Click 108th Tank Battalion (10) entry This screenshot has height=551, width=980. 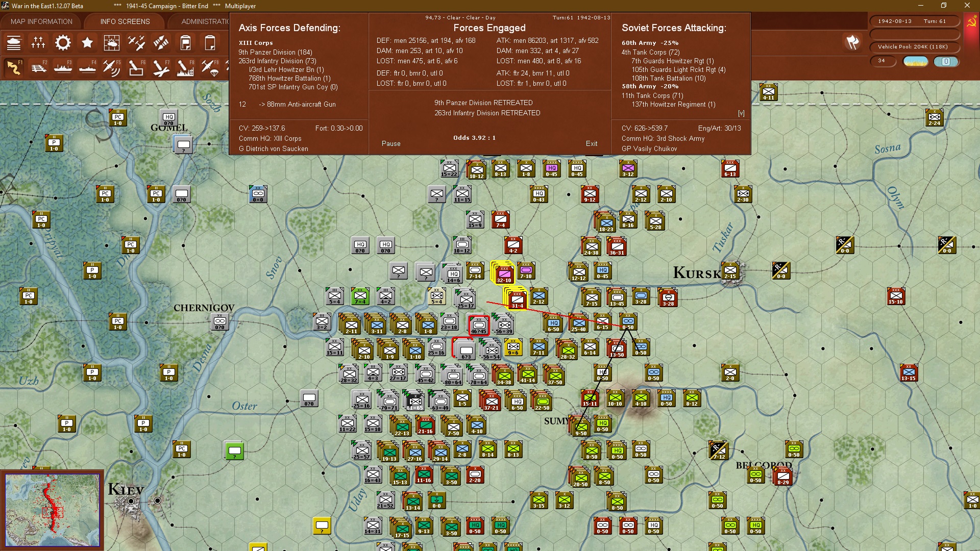coord(669,78)
